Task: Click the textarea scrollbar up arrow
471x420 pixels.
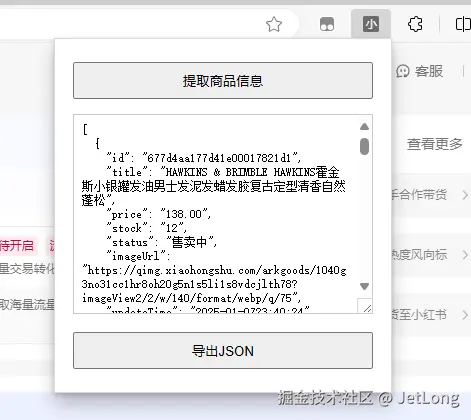Action: [x=364, y=127]
